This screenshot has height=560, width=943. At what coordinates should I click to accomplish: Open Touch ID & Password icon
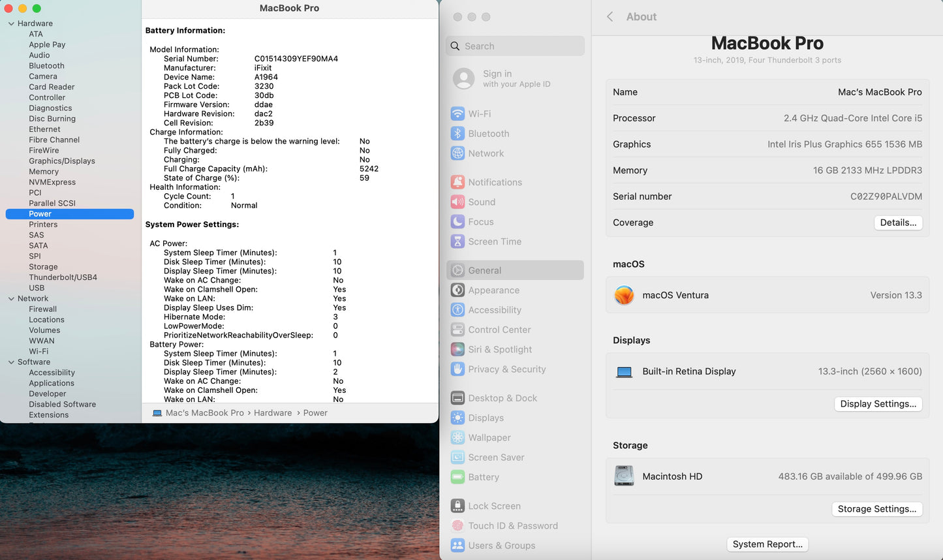click(457, 526)
